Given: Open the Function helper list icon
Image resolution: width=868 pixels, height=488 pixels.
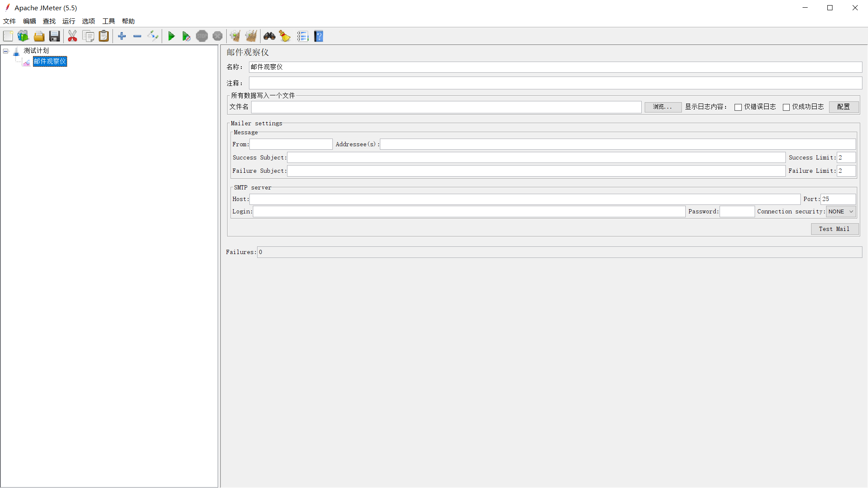Looking at the screenshot, I should pos(302,36).
